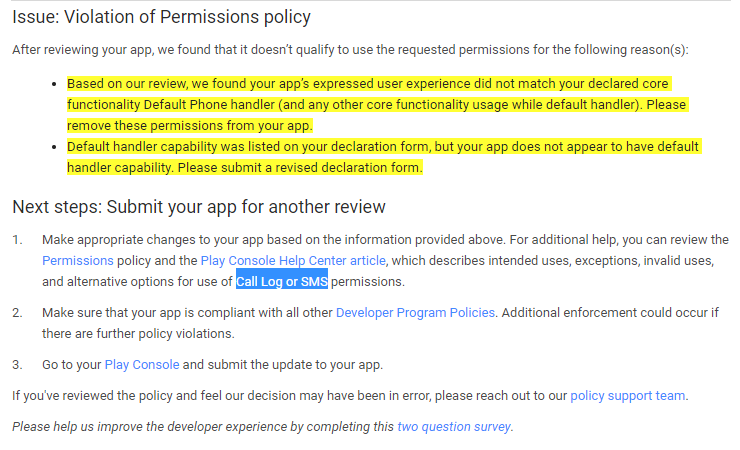The image size is (740, 450).
Task: Click the 'Issue: Violation of Permissions policy' heading
Action: pyautogui.click(x=161, y=17)
